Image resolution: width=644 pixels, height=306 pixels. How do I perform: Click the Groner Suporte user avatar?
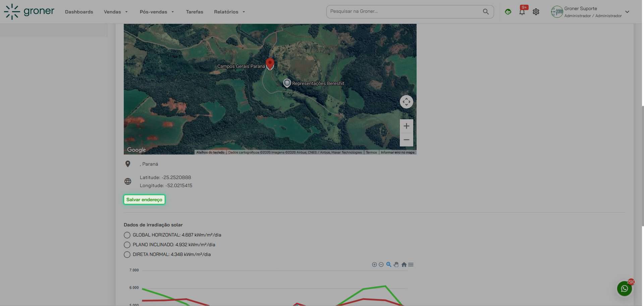[557, 12]
